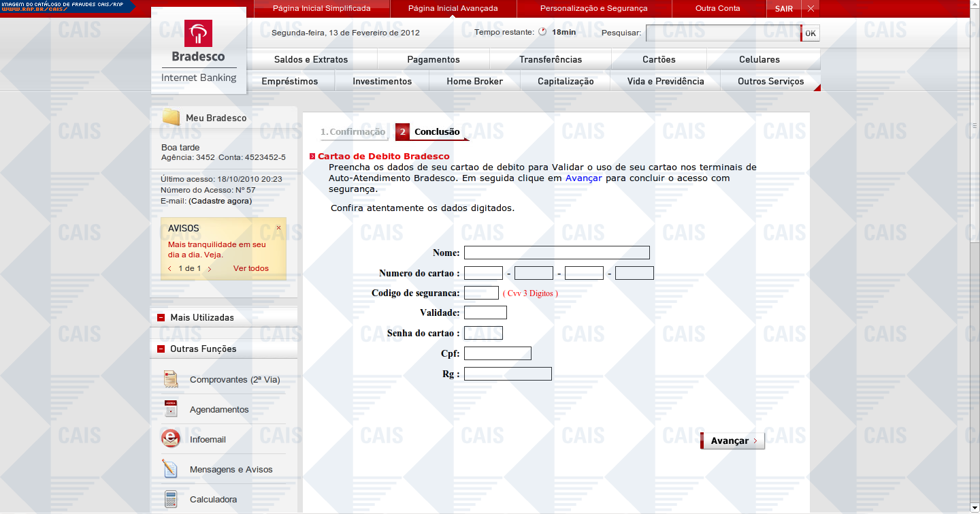Go to next aviso arrow

(x=210, y=269)
